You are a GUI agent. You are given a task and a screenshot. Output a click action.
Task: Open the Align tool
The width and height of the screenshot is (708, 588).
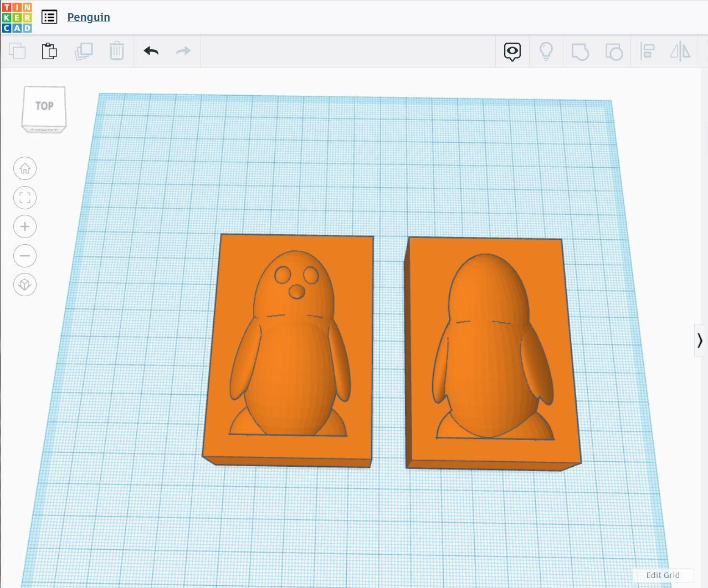point(647,51)
